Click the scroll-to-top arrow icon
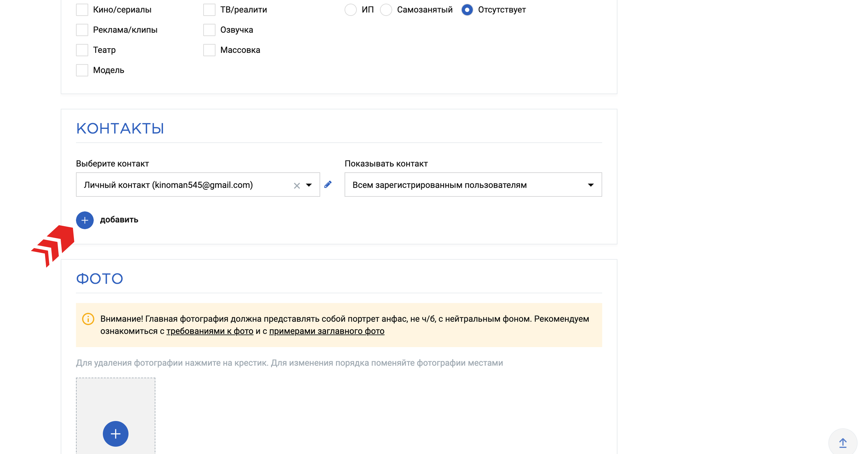 pyautogui.click(x=843, y=443)
